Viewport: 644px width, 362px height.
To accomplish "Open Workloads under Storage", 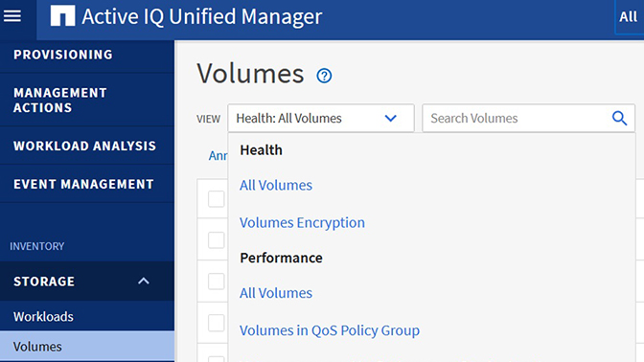I will click(x=87, y=316).
